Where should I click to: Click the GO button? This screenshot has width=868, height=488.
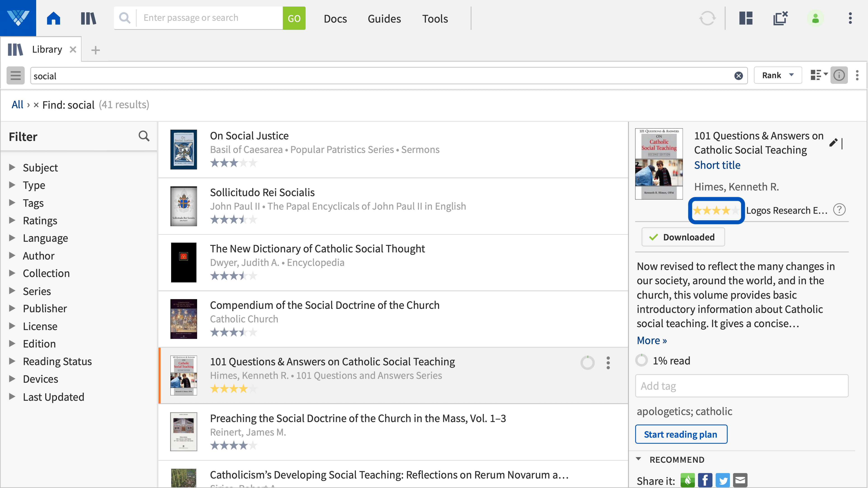tap(294, 18)
